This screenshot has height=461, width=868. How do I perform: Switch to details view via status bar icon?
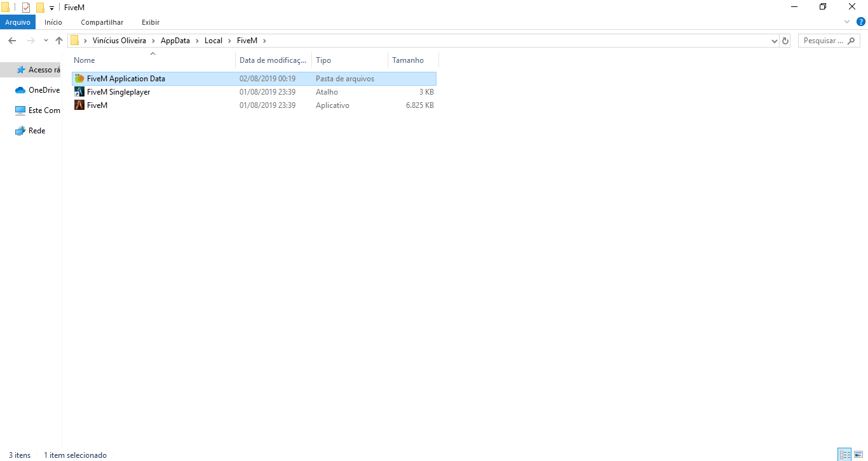[844, 455]
